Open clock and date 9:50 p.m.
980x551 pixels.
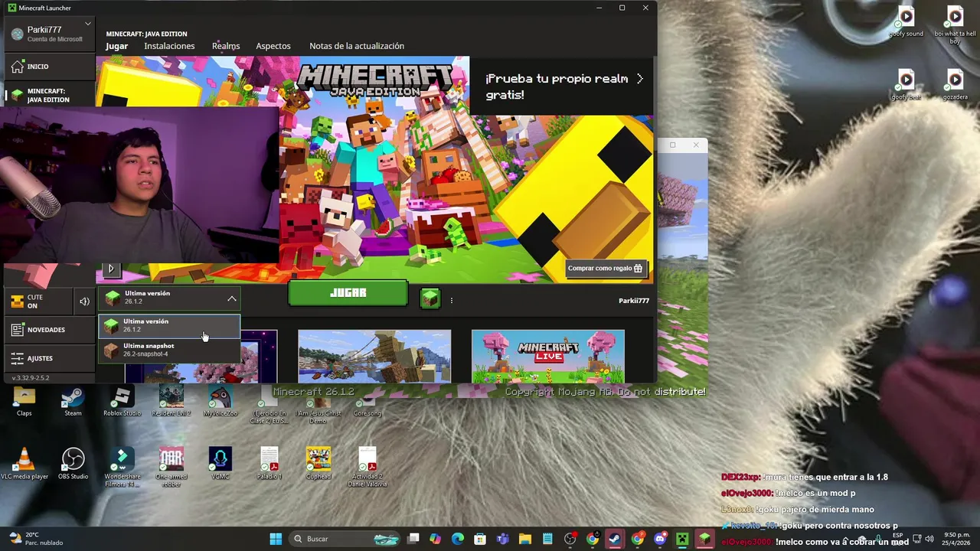pyautogui.click(x=956, y=539)
